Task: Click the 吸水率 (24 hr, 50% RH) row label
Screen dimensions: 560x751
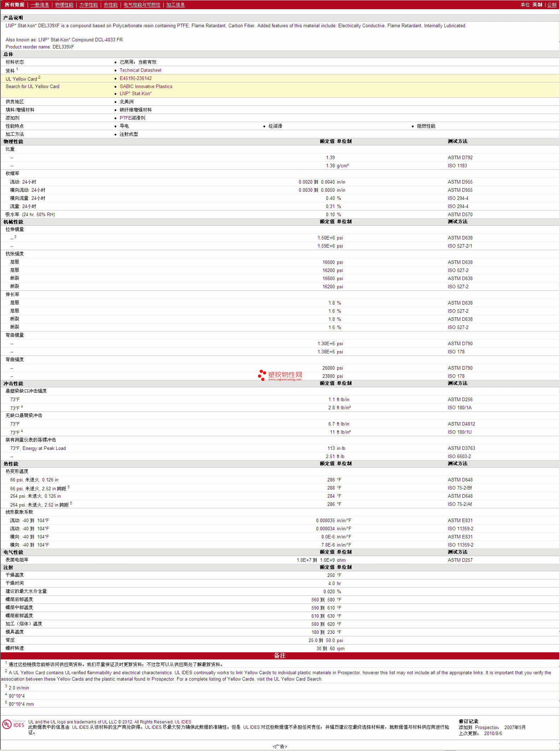Action: coord(30,215)
